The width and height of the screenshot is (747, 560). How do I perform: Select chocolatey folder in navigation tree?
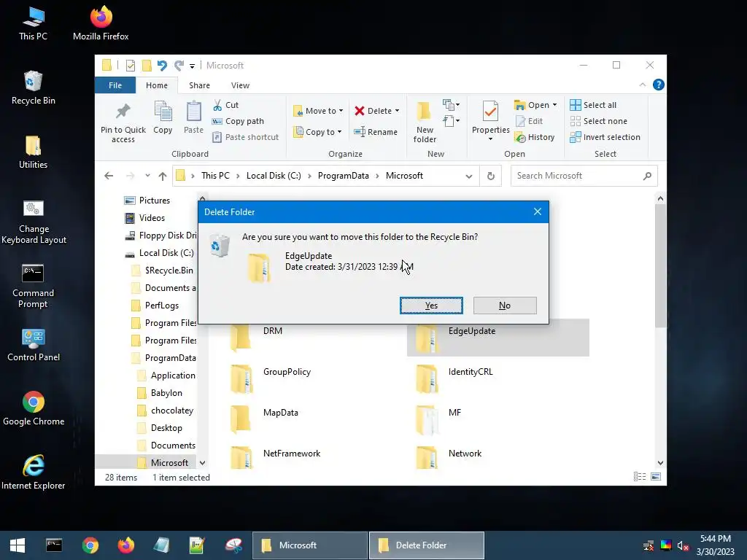pyautogui.click(x=171, y=410)
